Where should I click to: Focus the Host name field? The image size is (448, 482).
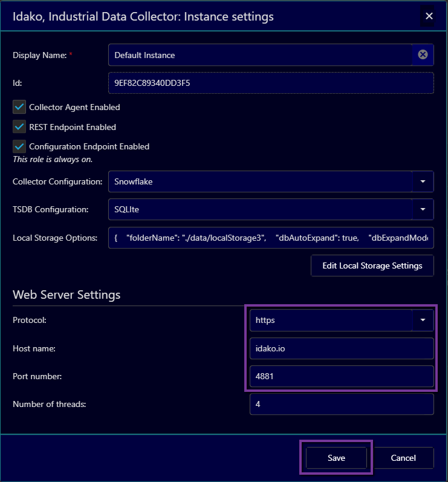click(342, 348)
